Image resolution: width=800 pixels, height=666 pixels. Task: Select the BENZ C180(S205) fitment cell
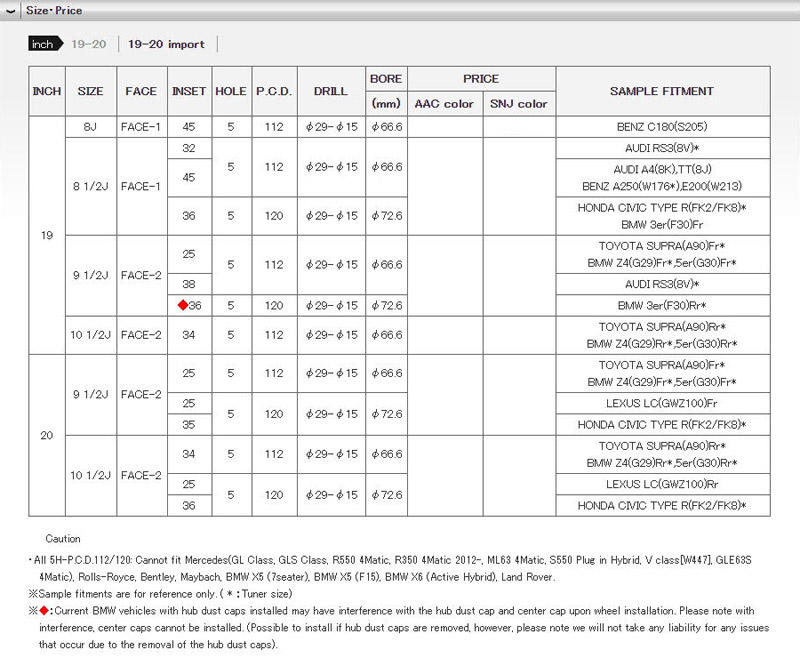(662, 127)
